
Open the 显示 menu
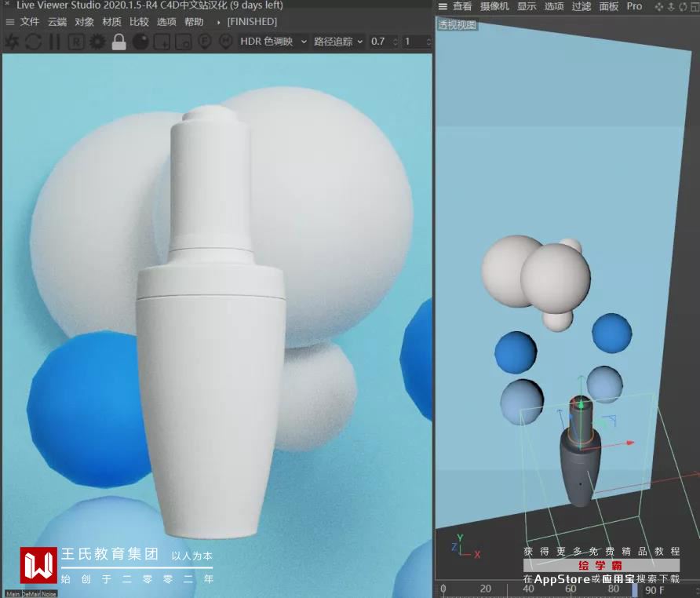(527, 6)
